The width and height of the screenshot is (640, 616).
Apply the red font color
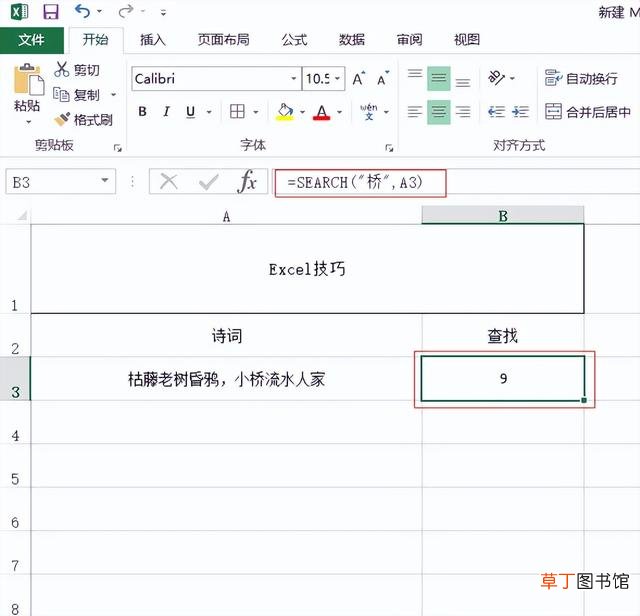pyautogui.click(x=322, y=112)
